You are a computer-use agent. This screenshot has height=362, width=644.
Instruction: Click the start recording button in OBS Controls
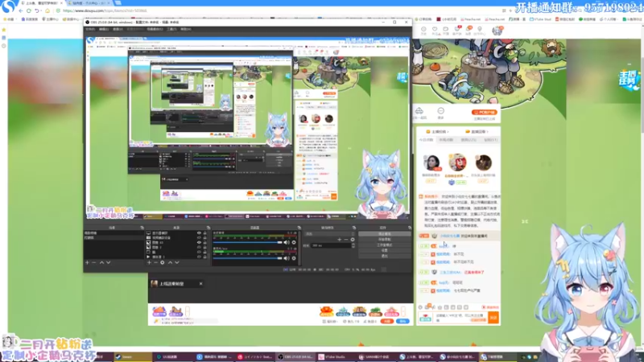385,239
